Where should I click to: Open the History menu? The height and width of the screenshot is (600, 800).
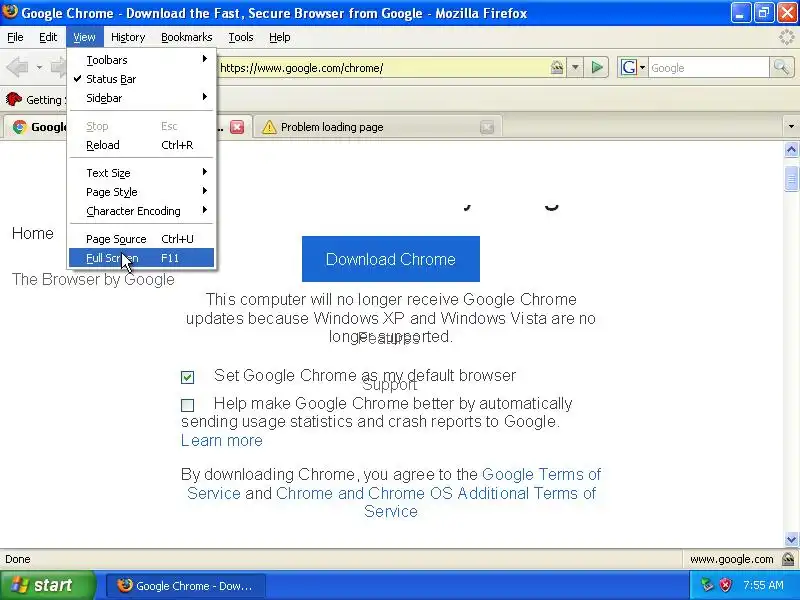point(128,37)
